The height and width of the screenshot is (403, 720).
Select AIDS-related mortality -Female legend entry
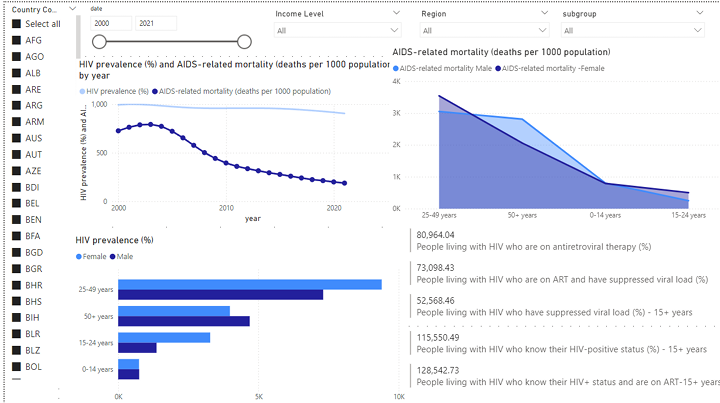pos(550,68)
